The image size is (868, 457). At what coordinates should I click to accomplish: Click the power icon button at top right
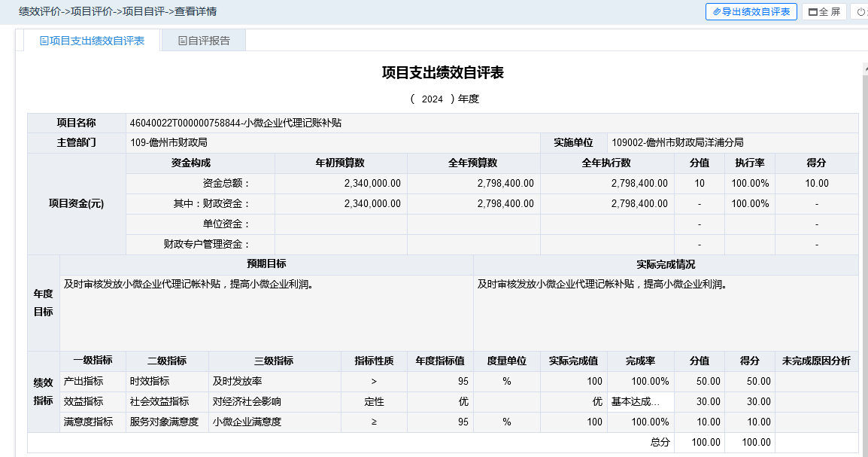click(860, 12)
